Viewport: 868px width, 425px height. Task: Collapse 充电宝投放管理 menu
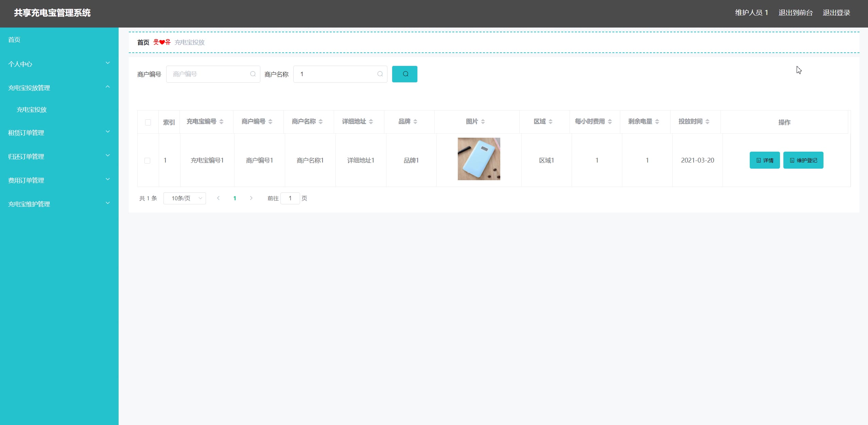59,88
